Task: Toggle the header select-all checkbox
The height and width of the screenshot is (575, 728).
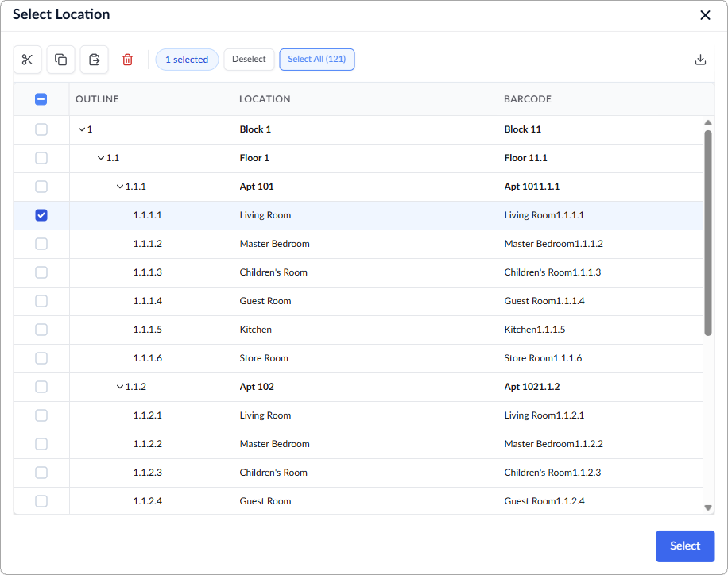Action: (41, 98)
